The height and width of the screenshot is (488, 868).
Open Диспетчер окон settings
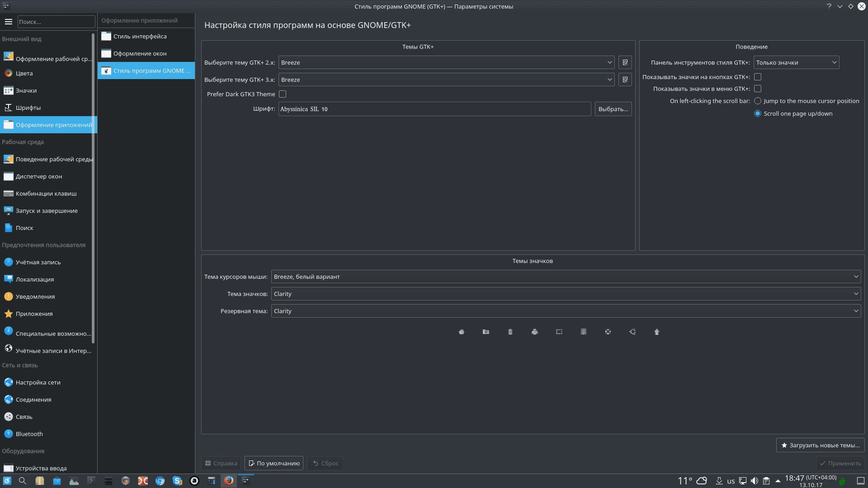(48, 176)
